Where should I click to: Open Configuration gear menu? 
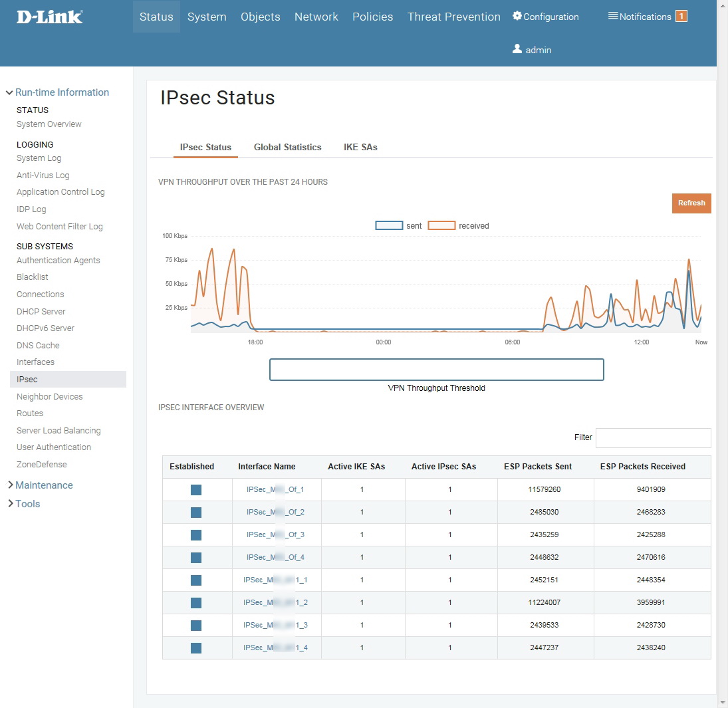[x=545, y=17]
